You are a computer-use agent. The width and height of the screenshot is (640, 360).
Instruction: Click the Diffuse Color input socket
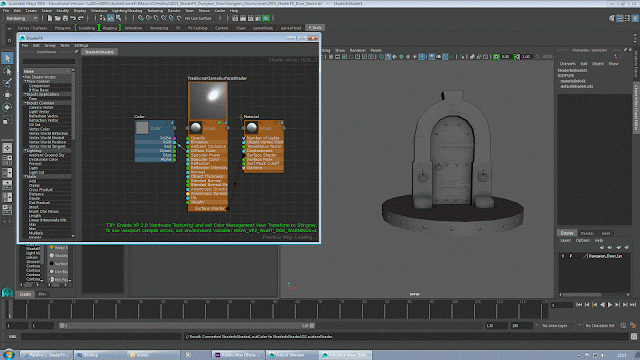[188, 151]
